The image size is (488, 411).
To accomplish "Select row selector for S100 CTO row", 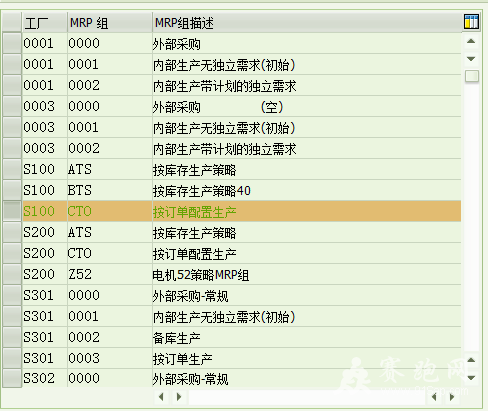I will coord(12,211).
